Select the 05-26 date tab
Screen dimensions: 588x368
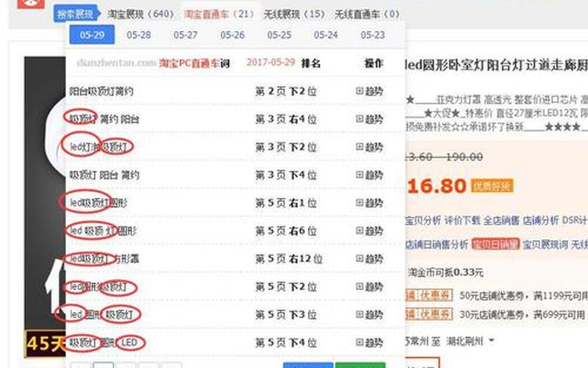(232, 35)
